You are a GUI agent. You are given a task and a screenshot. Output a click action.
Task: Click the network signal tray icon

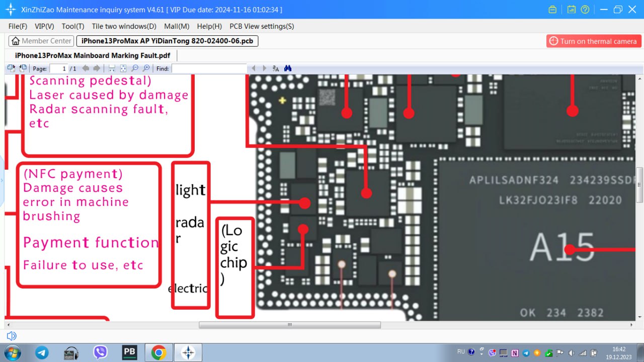[x=583, y=353]
